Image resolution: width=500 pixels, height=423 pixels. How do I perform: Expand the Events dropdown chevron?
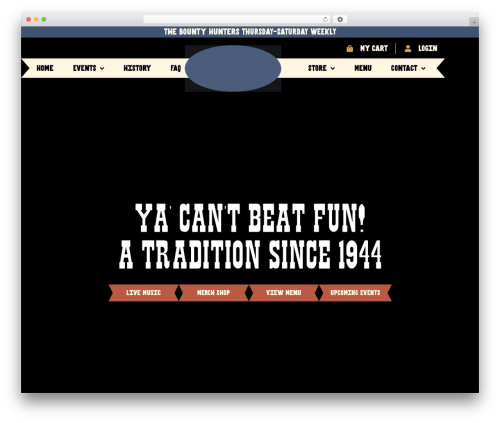point(102,68)
